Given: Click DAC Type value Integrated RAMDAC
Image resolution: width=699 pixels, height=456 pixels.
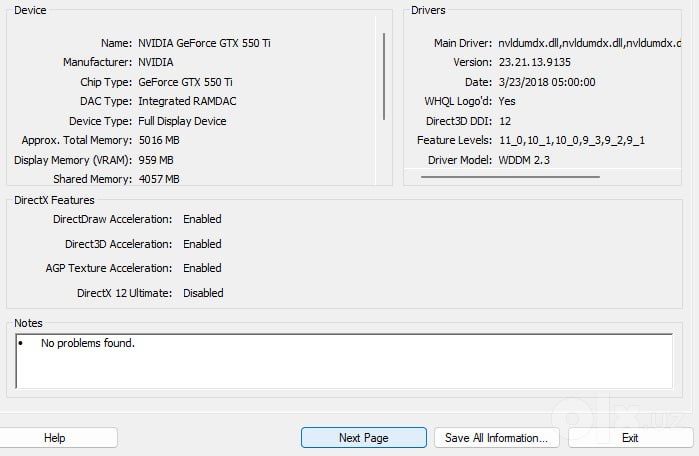Looking at the screenshot, I should point(187,101).
